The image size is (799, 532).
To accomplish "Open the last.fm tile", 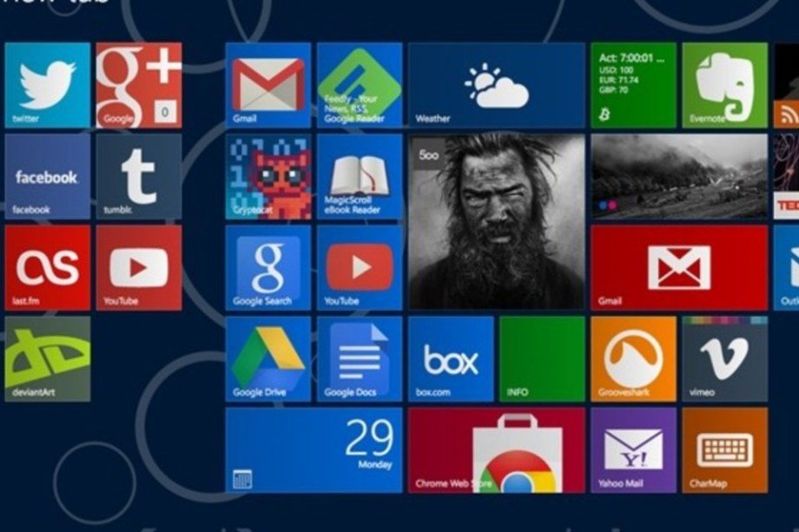I will coord(48,268).
